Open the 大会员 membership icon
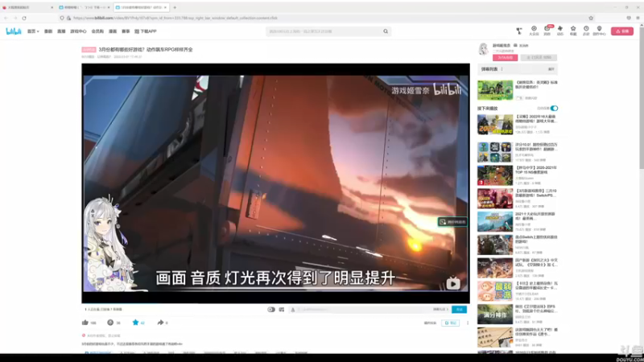The width and height of the screenshot is (644, 362). [x=534, y=31]
